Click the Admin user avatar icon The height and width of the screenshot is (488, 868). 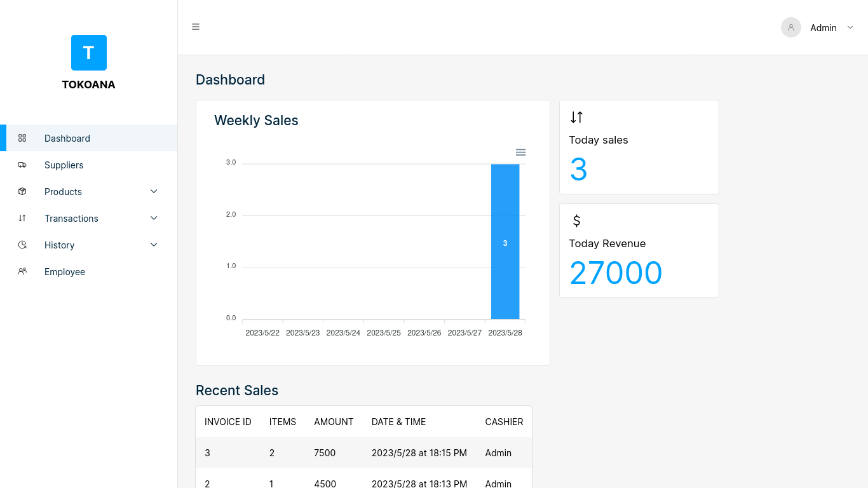791,27
